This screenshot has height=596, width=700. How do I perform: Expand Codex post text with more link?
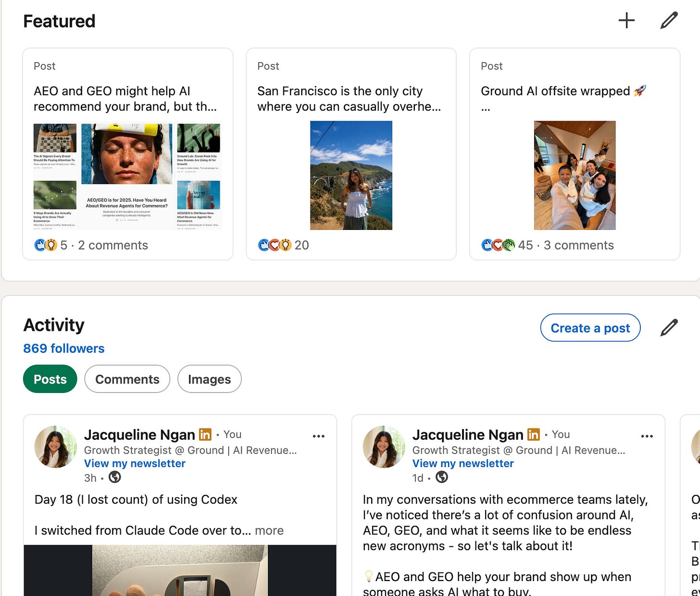tap(269, 531)
